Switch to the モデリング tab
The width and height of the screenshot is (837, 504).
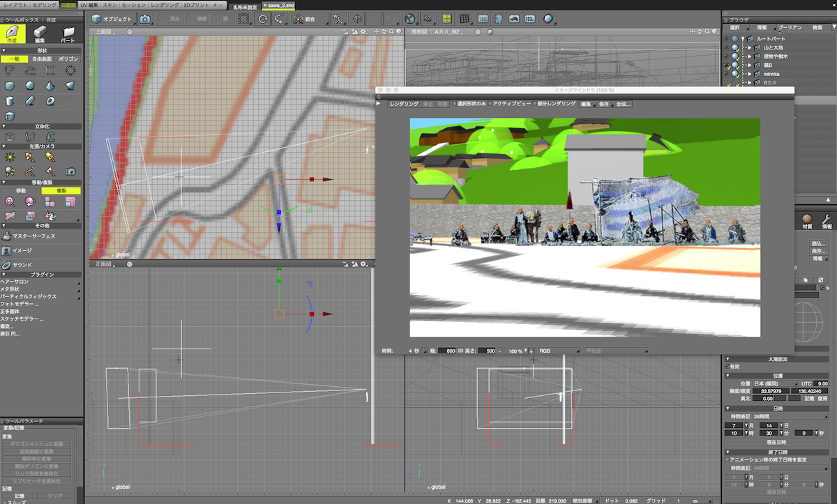pyautogui.click(x=45, y=5)
